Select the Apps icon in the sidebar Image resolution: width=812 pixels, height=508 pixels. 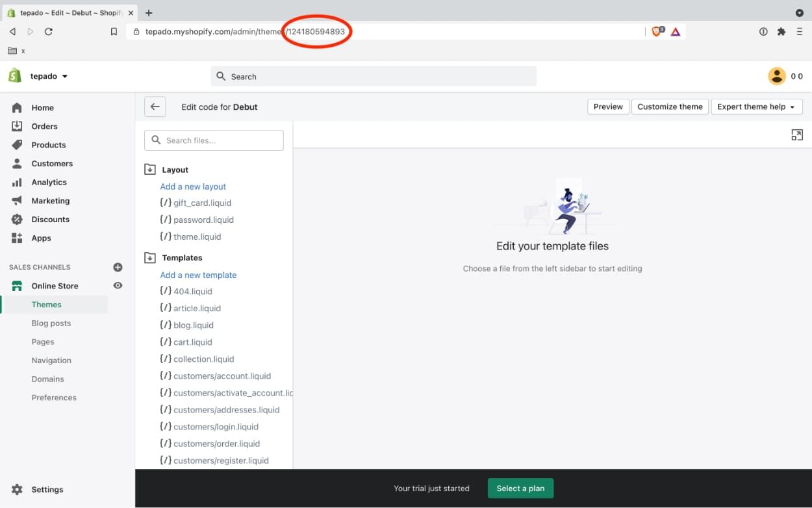18,238
